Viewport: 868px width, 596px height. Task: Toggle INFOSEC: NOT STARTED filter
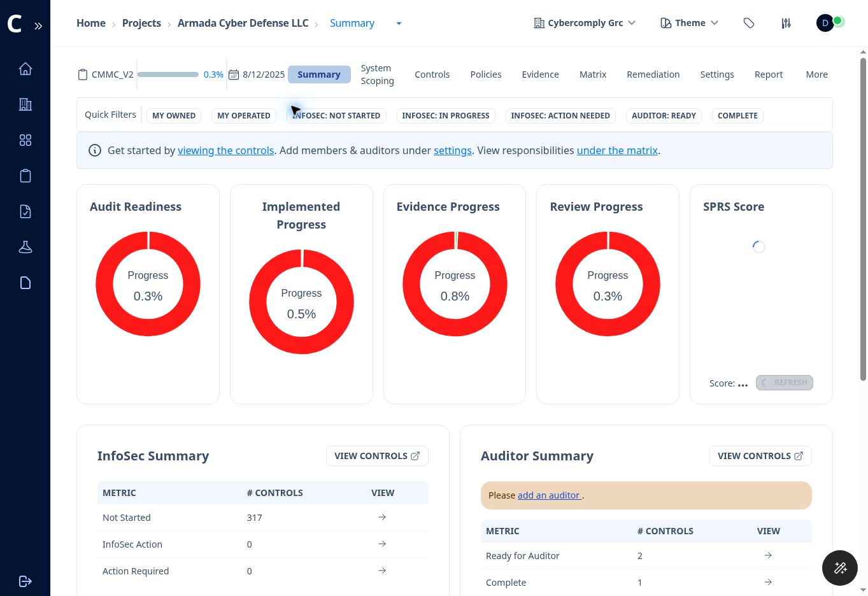(x=336, y=116)
